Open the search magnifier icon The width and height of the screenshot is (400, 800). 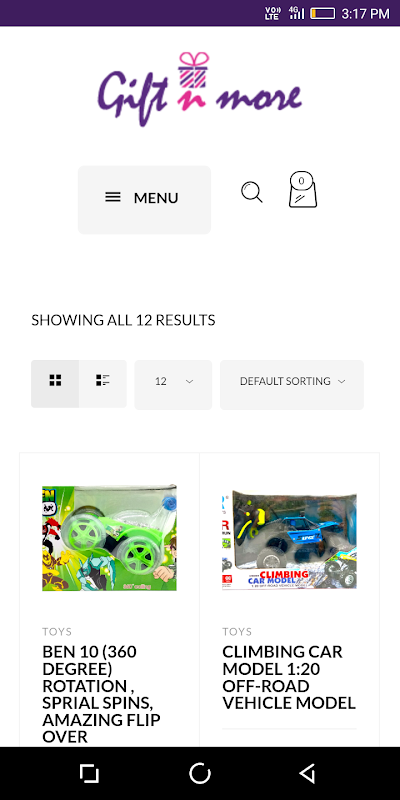(x=252, y=192)
